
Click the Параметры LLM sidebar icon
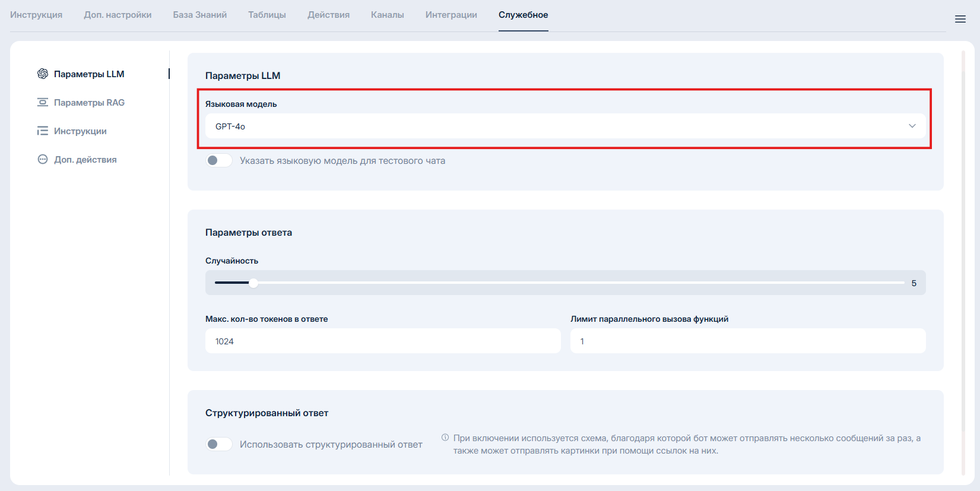43,74
